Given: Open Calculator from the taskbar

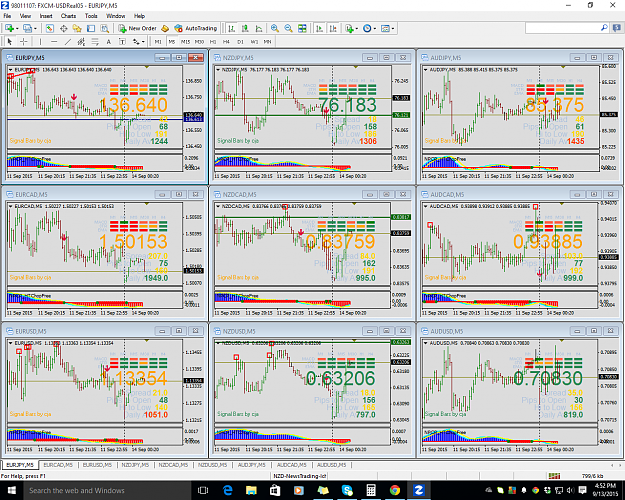Looking at the screenshot, I should tap(371, 490).
